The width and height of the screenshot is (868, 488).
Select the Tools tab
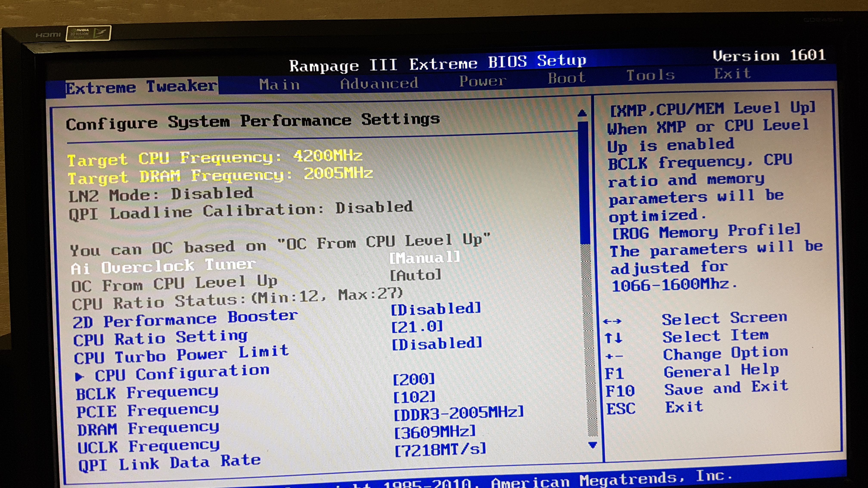tap(650, 75)
